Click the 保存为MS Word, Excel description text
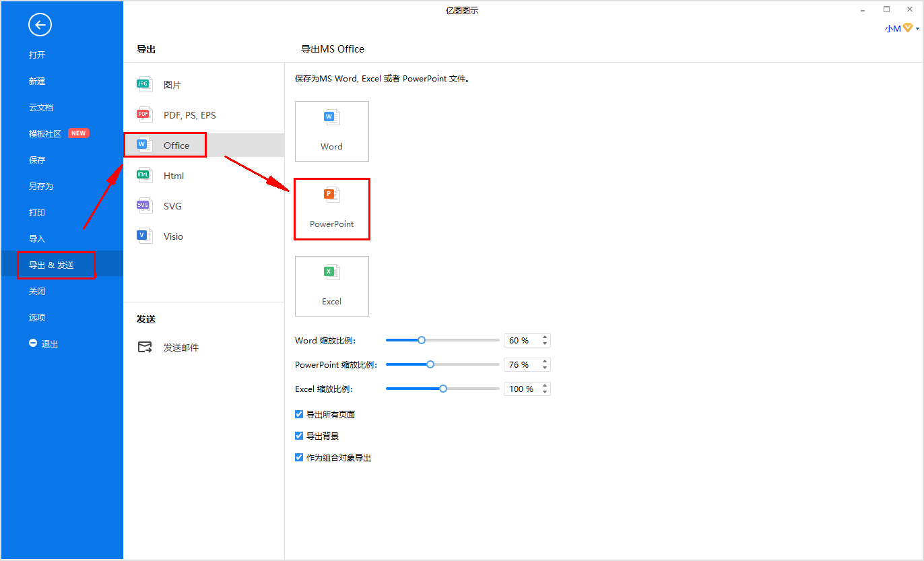This screenshot has width=924, height=561. 382,79
